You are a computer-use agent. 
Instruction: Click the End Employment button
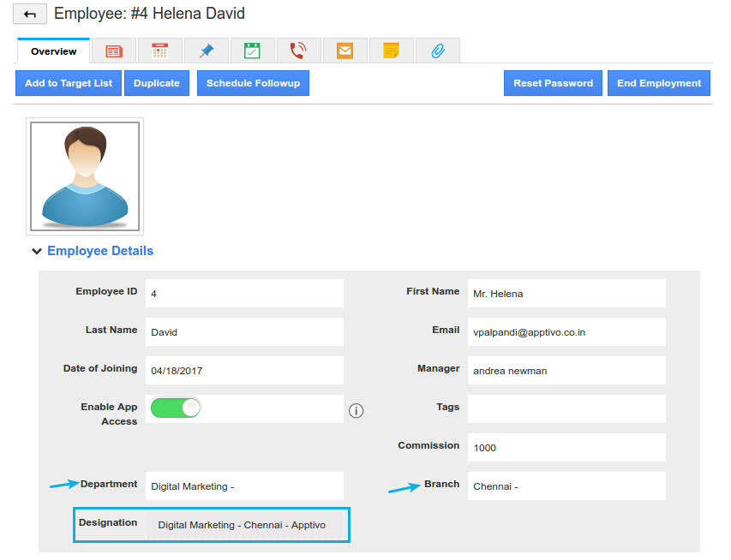pos(658,82)
